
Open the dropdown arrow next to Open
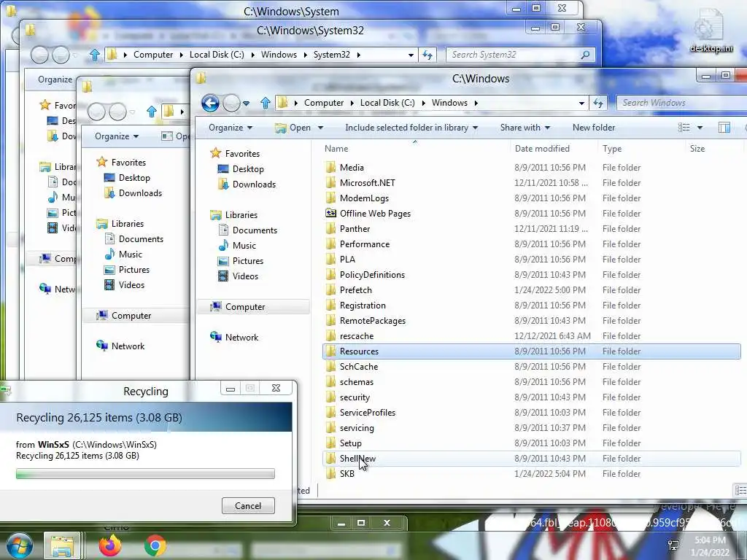coord(321,128)
